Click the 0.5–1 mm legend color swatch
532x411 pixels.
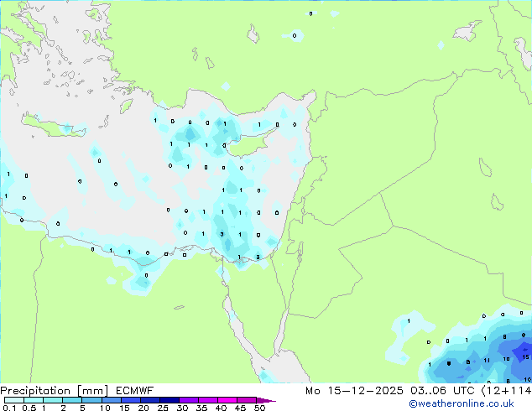pos(34,400)
